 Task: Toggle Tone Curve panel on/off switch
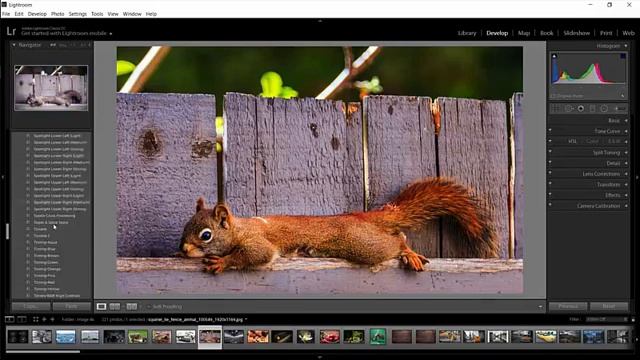[550, 130]
